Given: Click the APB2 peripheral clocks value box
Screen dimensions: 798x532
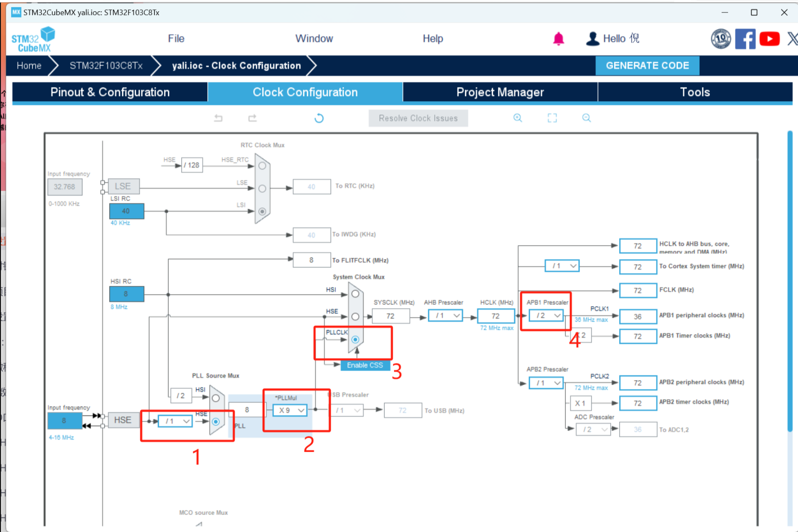Looking at the screenshot, I should click(638, 383).
